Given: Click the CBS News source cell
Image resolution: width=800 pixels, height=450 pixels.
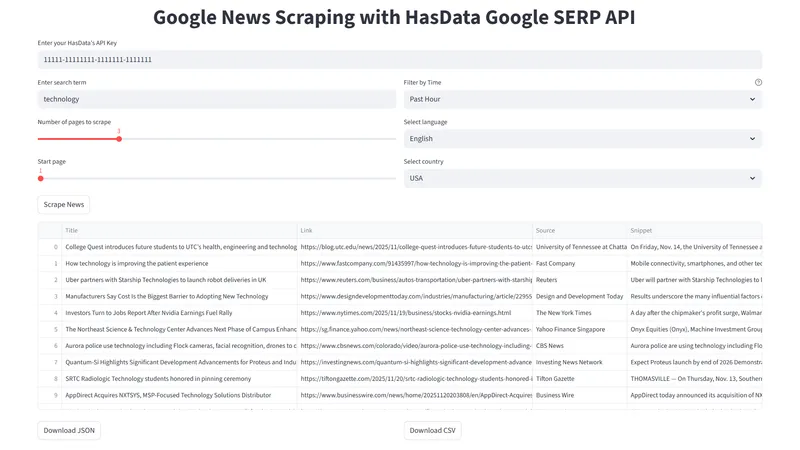Looking at the screenshot, I should coord(580,346).
